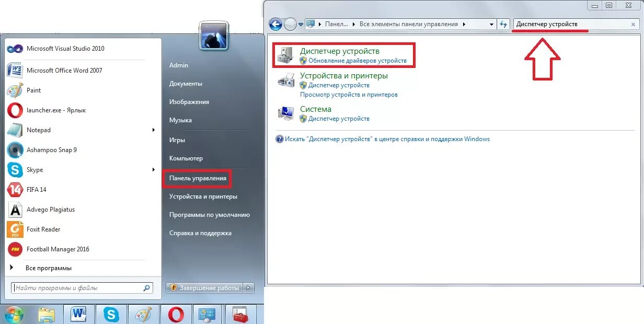Open Устройства и принтеры in Start menu
This screenshot has width=644, height=324.
pyautogui.click(x=203, y=196)
